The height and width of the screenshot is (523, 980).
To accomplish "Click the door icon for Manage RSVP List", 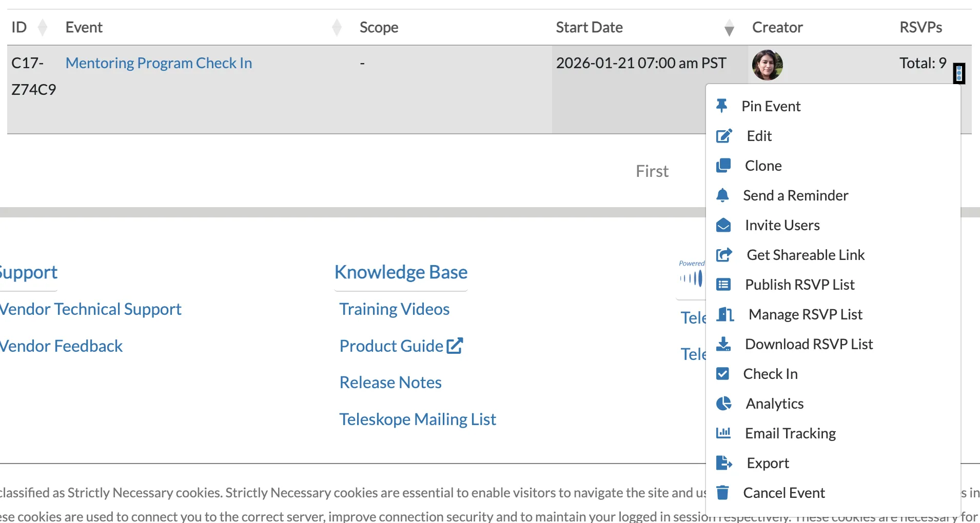I will 725,314.
